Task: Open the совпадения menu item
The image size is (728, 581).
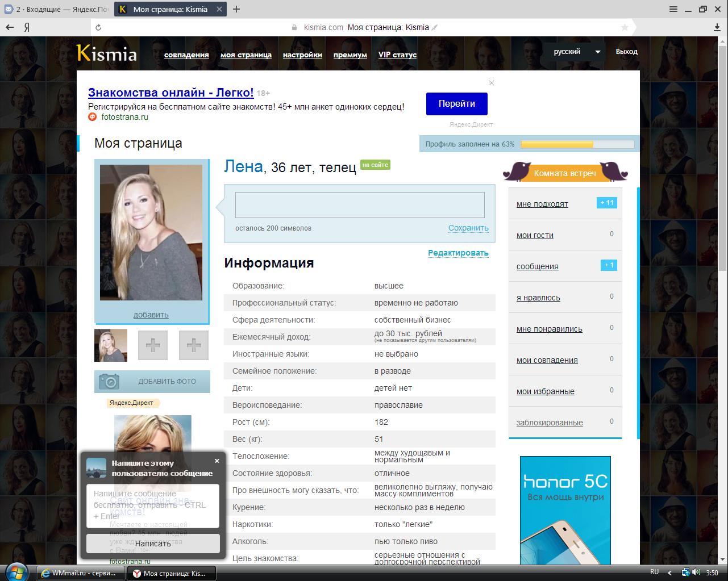Action: [x=186, y=55]
